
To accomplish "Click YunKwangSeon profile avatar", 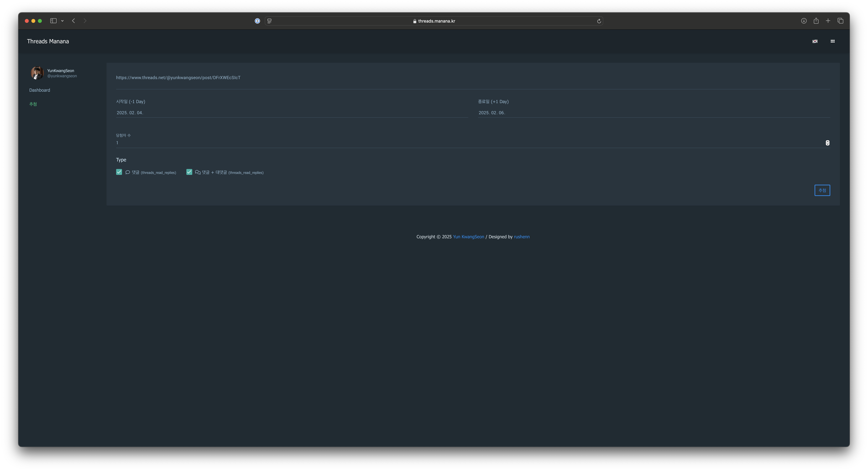I will pyautogui.click(x=37, y=73).
